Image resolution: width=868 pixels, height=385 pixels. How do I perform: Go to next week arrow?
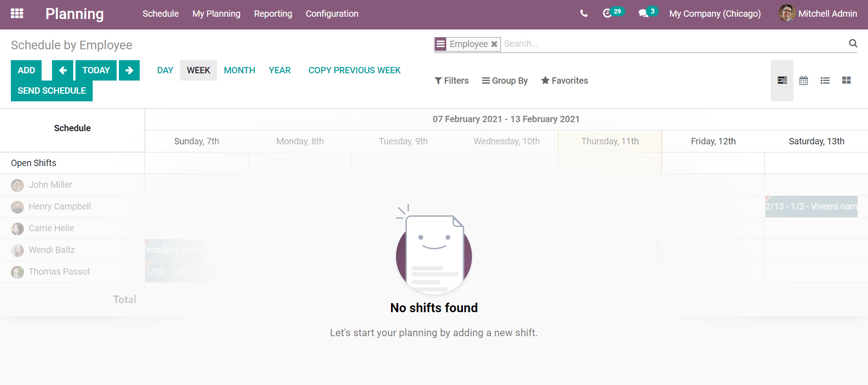click(129, 70)
